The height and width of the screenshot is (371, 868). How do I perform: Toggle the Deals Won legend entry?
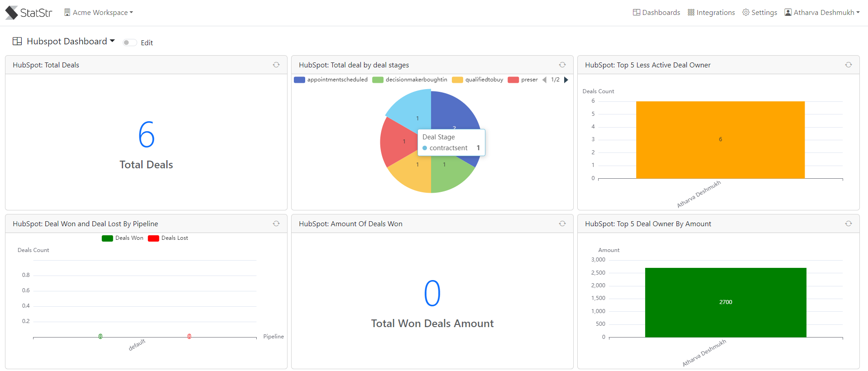tap(122, 238)
